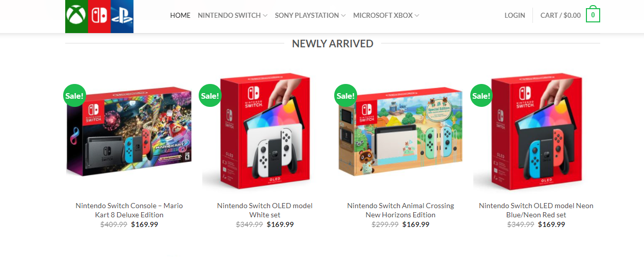Image resolution: width=644 pixels, height=257 pixels.
Task: Click the Sale badge on Mario Kart bundle
Action: [74, 95]
